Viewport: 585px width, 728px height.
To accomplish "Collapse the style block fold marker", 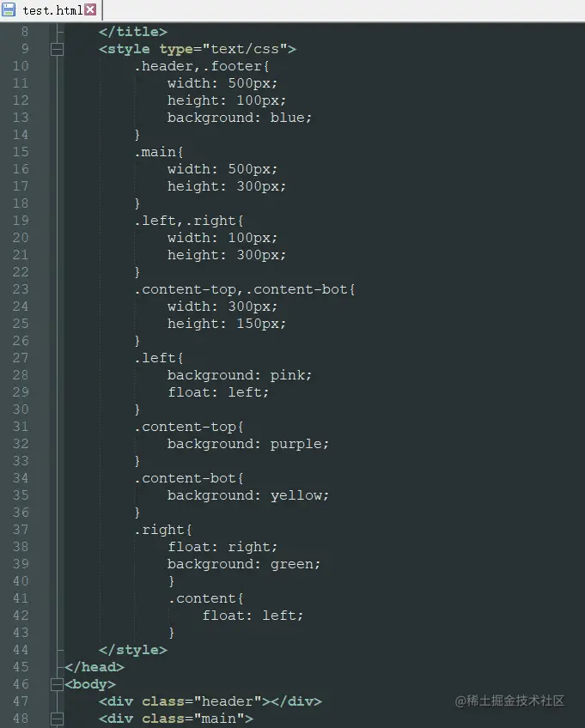I will (58, 49).
